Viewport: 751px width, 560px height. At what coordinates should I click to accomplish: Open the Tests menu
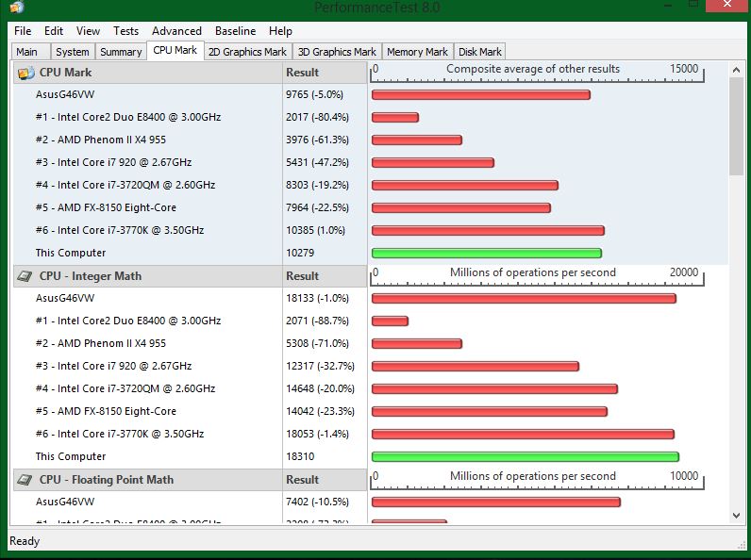(x=126, y=31)
